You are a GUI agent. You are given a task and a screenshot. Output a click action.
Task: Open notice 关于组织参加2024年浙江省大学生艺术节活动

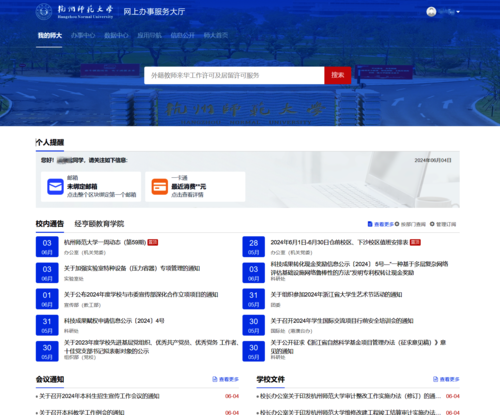336,295
